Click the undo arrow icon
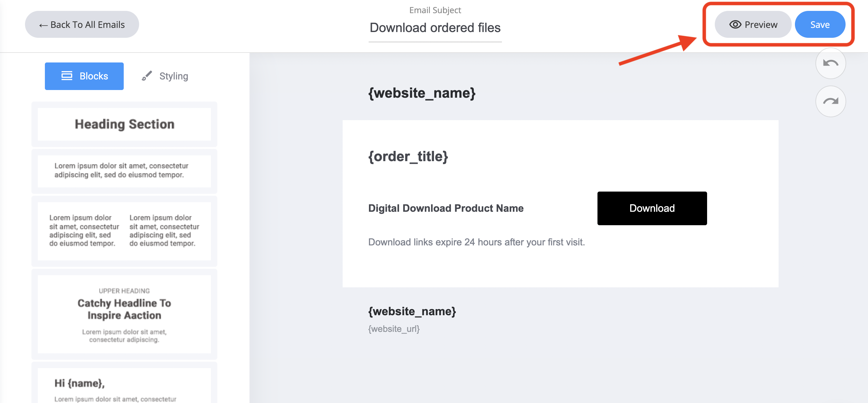The image size is (868, 403). point(830,63)
